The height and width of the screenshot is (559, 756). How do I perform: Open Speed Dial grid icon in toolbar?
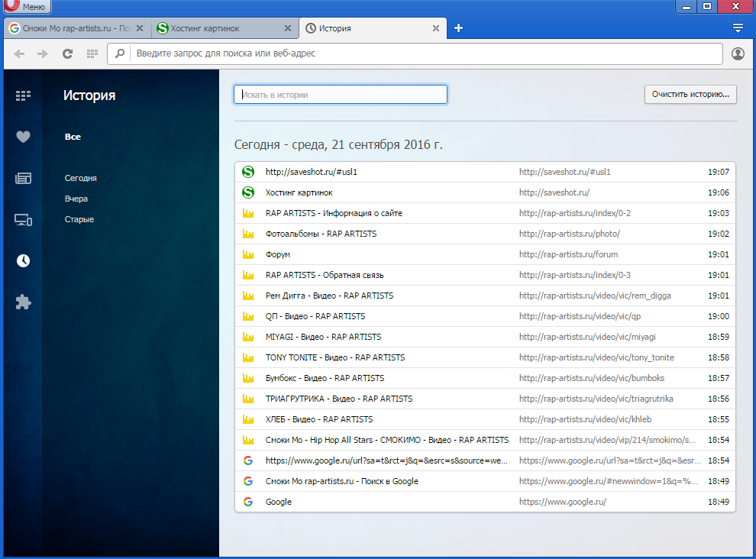(92, 53)
